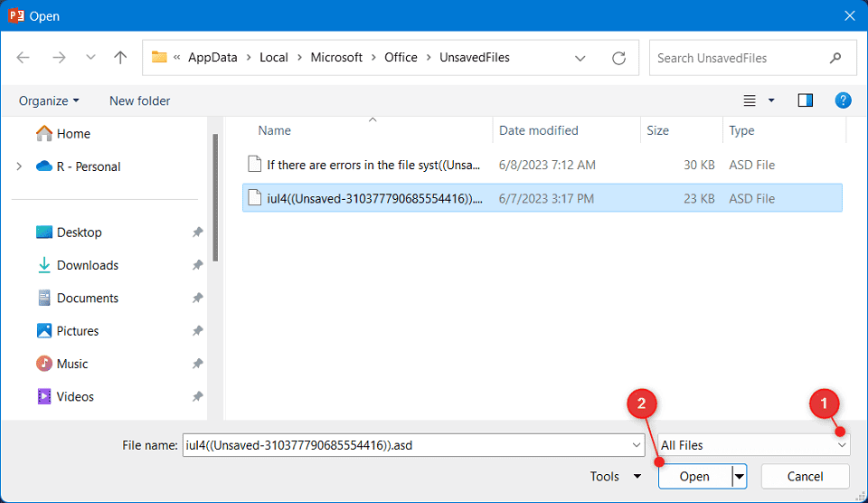The width and height of the screenshot is (868, 503).
Task: Click the forward navigation arrow
Action: (x=59, y=58)
